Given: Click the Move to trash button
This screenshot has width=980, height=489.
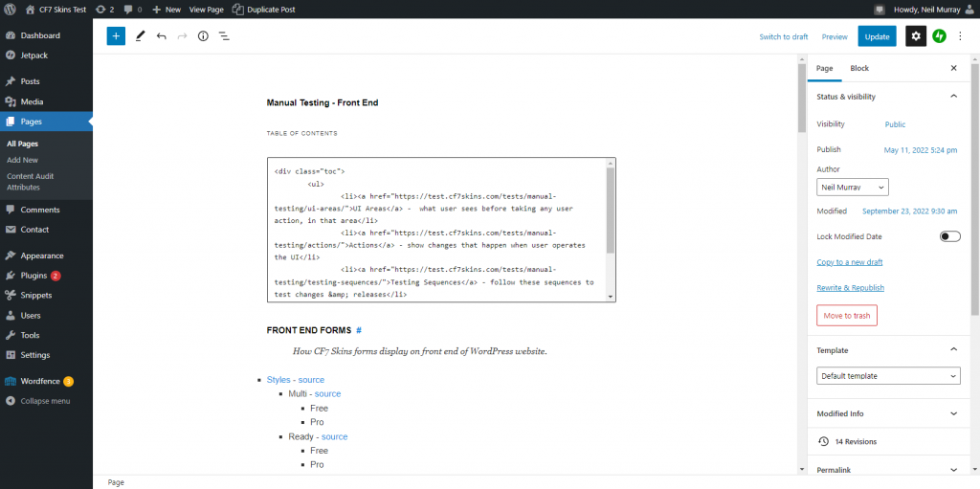Looking at the screenshot, I should click(x=847, y=316).
